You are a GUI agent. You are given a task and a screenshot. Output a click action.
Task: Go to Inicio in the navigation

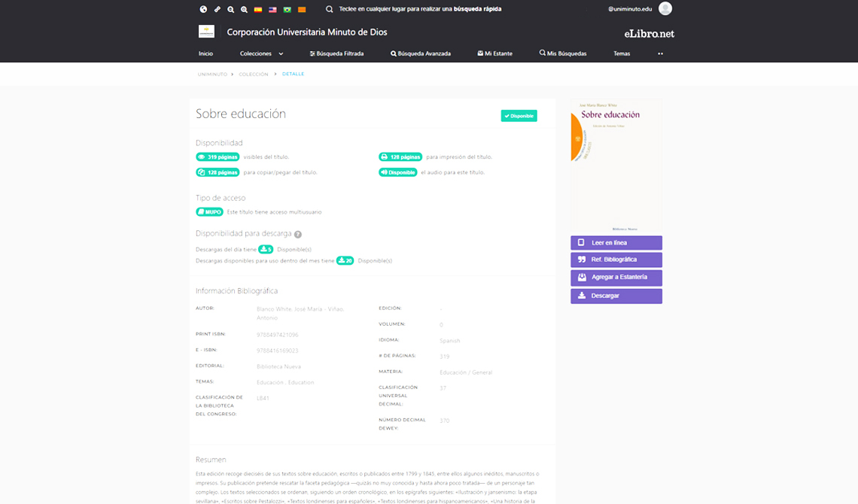[x=205, y=53]
